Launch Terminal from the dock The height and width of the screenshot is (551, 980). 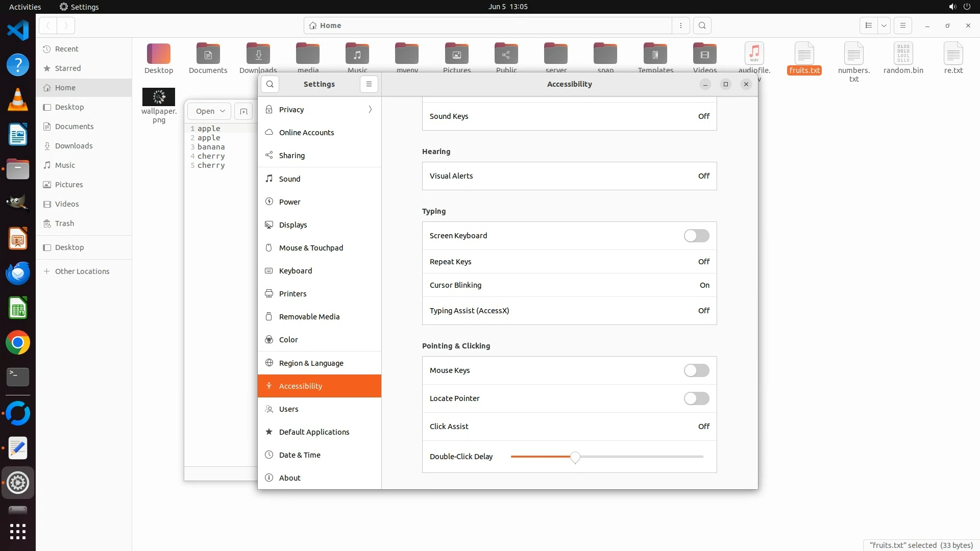click(18, 377)
